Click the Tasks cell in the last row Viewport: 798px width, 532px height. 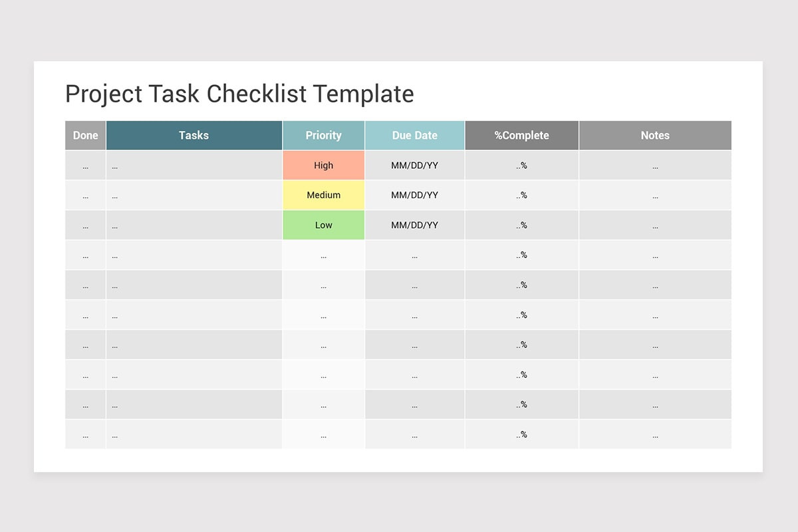click(194, 435)
